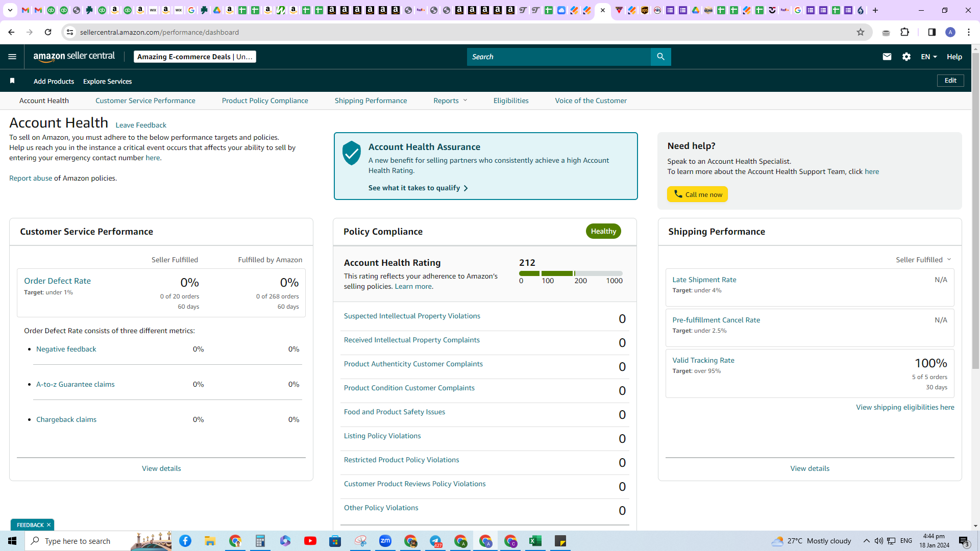The height and width of the screenshot is (551, 980).
Task: Open the EN language dropdown
Action: pyautogui.click(x=929, y=57)
